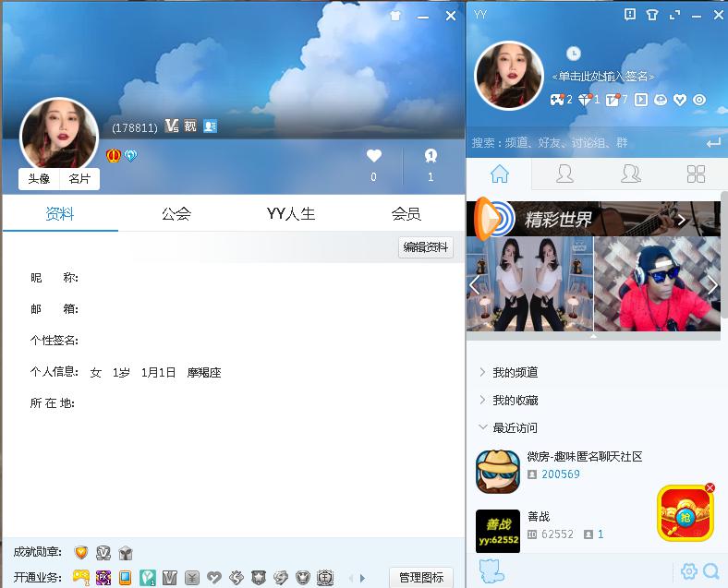Open the 微房-趣味匿名聊天社区 channel

pyautogui.click(x=594, y=471)
